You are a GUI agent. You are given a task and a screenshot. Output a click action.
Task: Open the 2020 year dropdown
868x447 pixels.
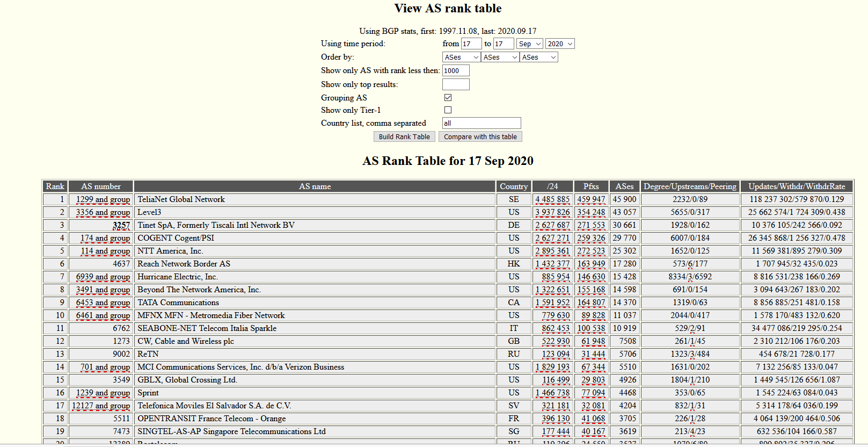[x=560, y=44]
